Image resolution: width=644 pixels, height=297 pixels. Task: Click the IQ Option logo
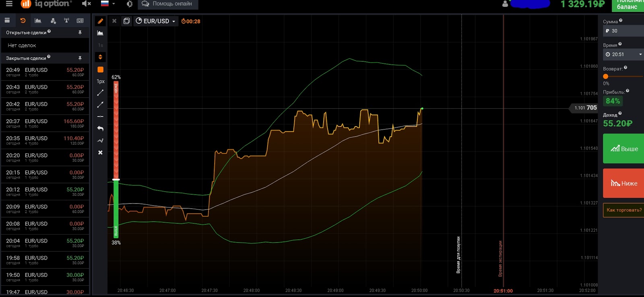pyautogui.click(x=47, y=4)
